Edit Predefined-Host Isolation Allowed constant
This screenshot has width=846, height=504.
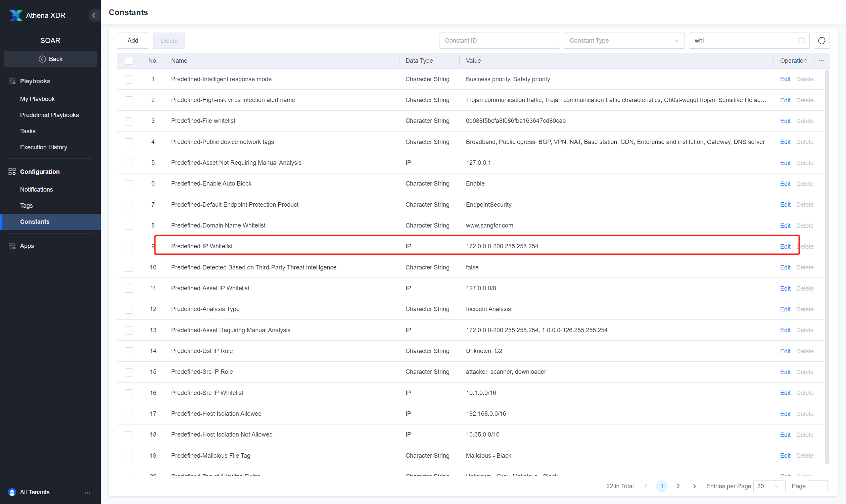tap(785, 414)
